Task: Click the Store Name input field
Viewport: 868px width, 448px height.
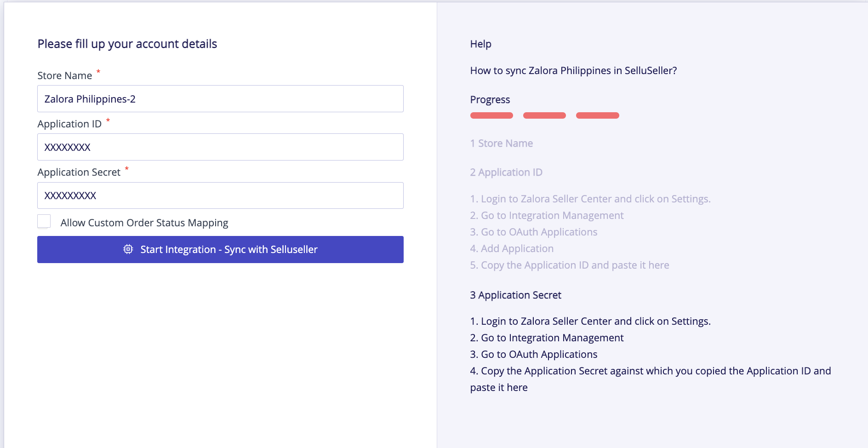Action: (x=220, y=98)
